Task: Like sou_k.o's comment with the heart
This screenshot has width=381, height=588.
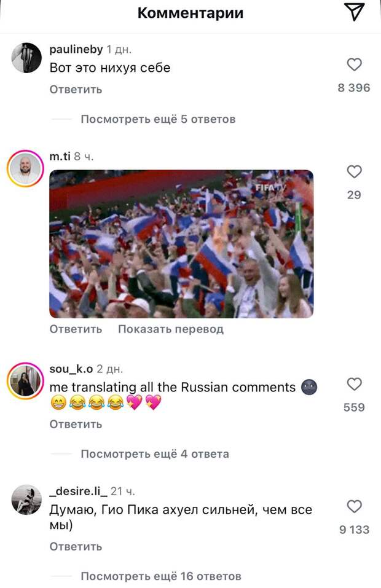Action: [354, 385]
